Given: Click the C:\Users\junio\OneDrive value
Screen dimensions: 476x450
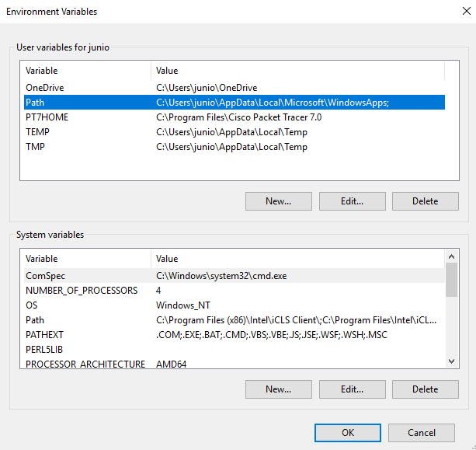Looking at the screenshot, I should coord(207,88).
